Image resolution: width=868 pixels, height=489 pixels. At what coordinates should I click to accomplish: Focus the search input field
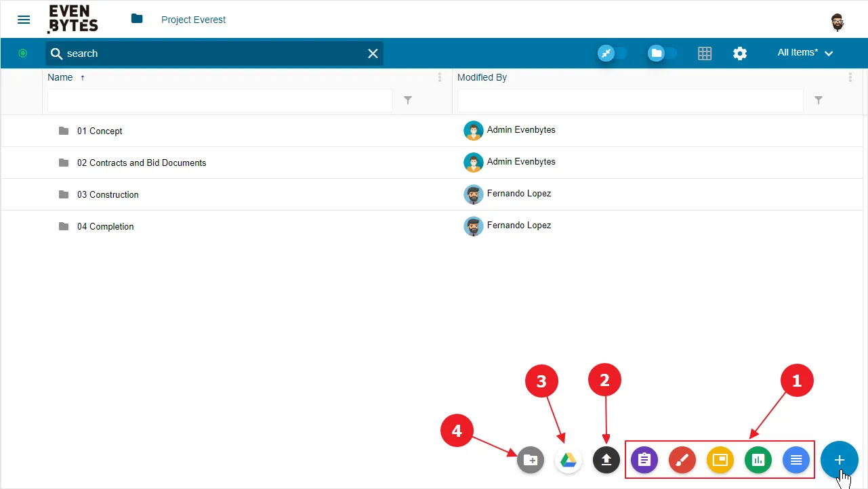tap(214, 54)
